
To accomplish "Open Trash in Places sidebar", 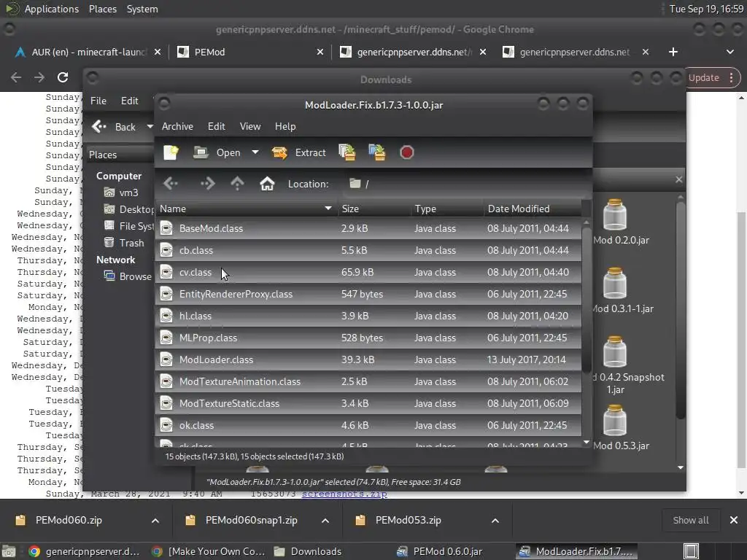I will [124, 242].
